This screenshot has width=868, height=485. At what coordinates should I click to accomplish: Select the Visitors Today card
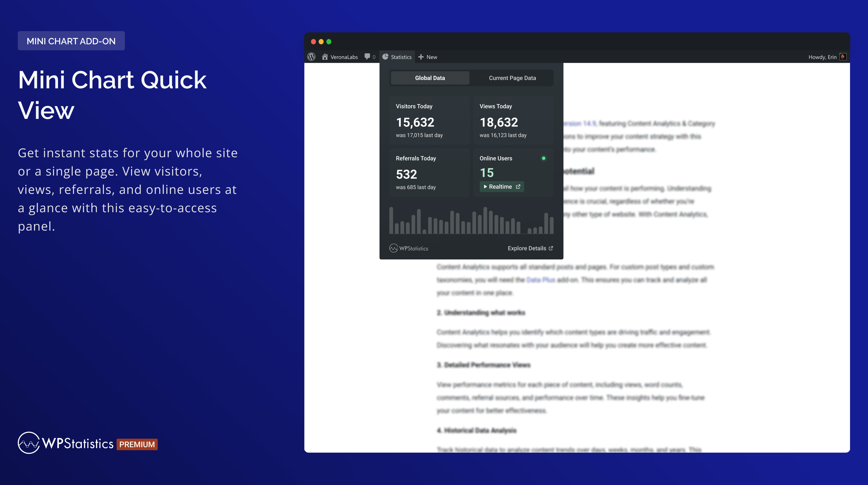[429, 121]
